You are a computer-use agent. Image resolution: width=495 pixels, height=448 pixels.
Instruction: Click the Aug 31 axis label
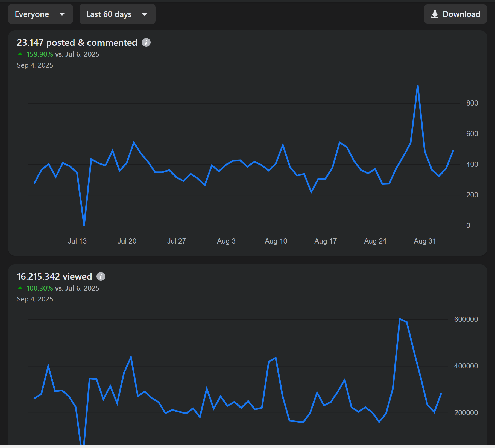424,241
